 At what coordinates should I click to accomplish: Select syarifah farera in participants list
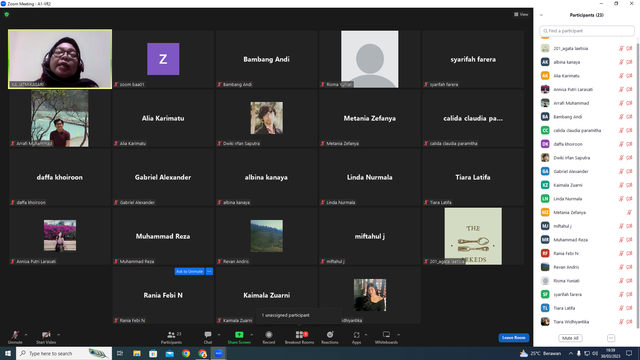coord(587,294)
